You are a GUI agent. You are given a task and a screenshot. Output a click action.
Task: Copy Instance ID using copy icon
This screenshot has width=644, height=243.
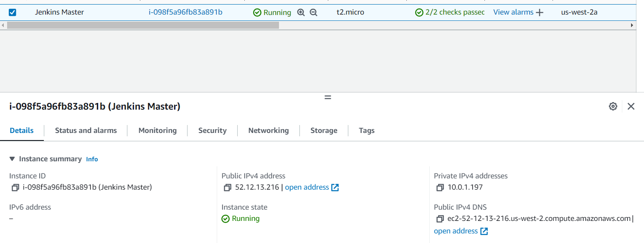pyautogui.click(x=15, y=188)
